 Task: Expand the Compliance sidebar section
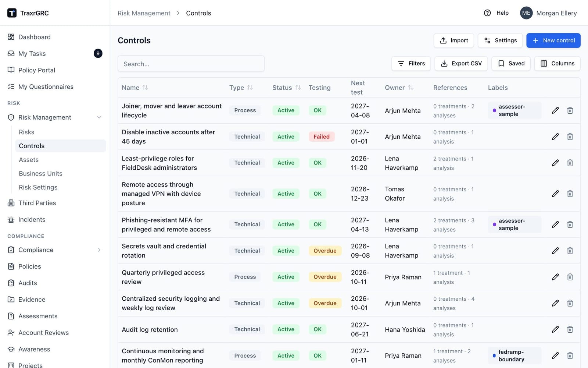pos(99,250)
